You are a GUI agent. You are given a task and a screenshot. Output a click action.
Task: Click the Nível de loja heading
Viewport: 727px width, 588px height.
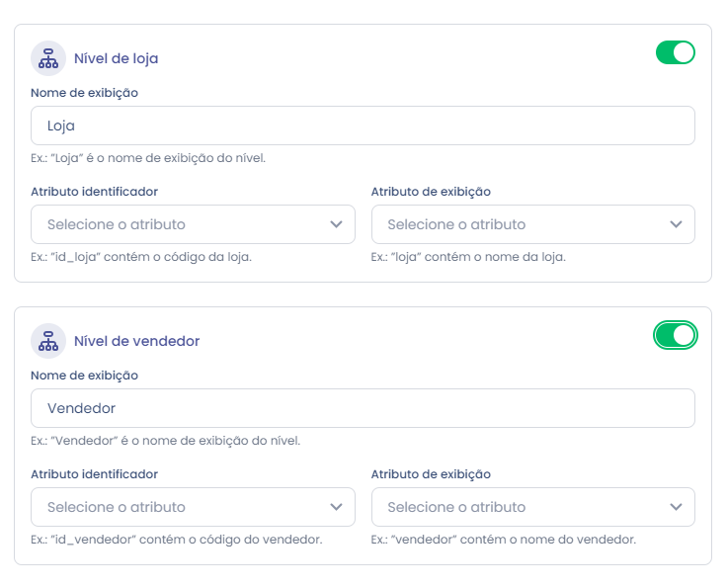117,58
